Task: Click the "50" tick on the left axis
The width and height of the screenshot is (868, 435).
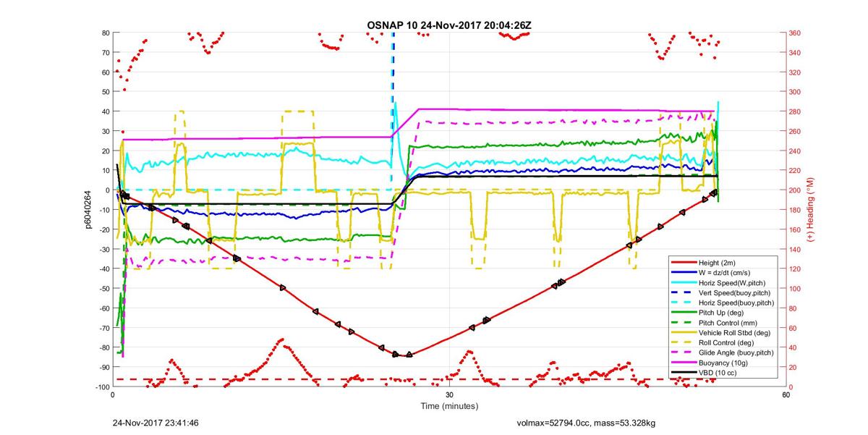Action: pos(105,92)
